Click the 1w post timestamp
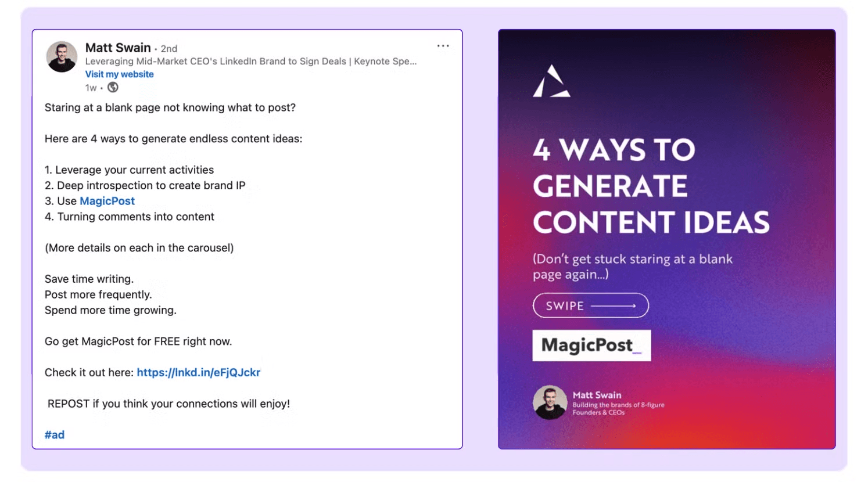868x482 pixels. coord(91,88)
